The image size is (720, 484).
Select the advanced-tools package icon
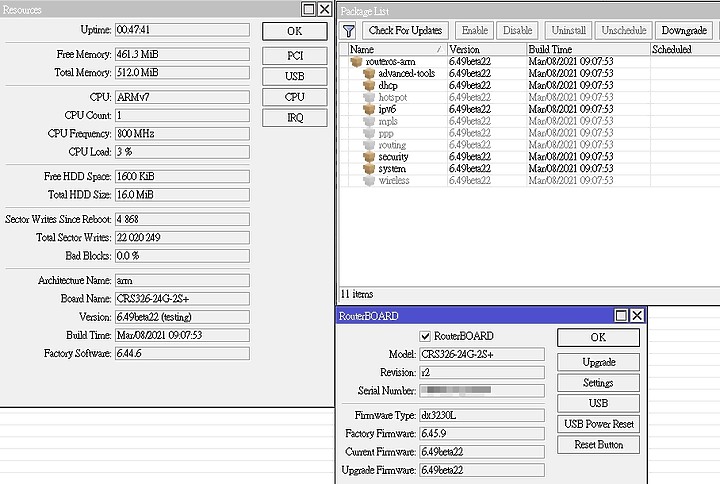369,73
